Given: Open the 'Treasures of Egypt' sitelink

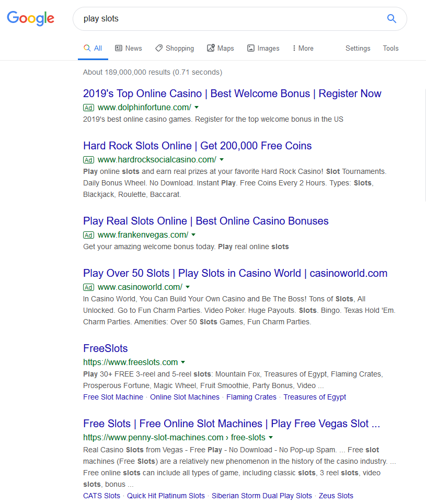Looking at the screenshot, I should [315, 397].
